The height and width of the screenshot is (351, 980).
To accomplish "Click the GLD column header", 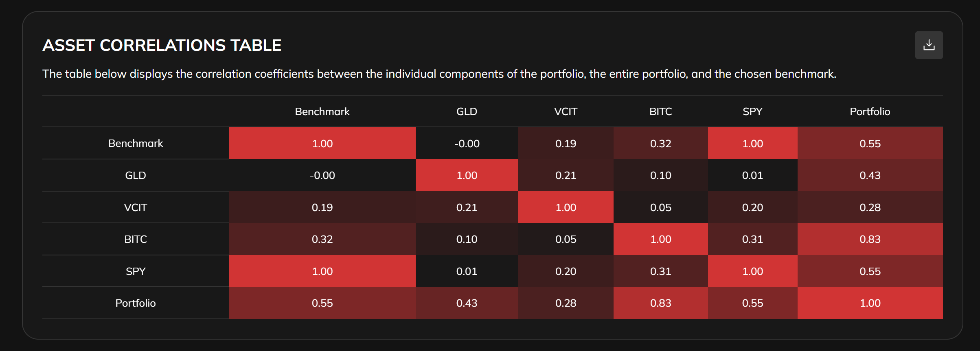I will pos(467,111).
